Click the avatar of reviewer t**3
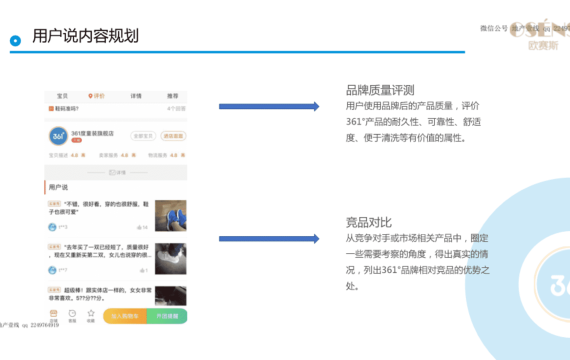Viewport: 570px width, 360px height. [52, 227]
